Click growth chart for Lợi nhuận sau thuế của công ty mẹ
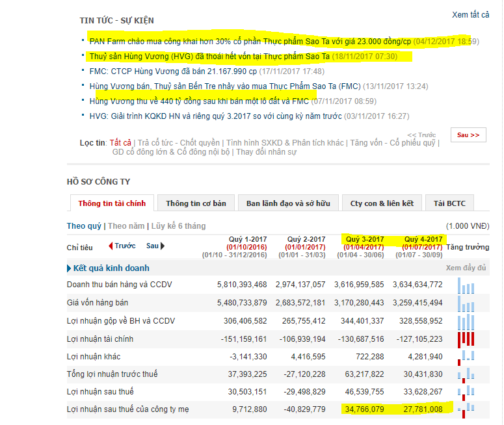The height and width of the screenshot is (425, 504). (x=466, y=409)
